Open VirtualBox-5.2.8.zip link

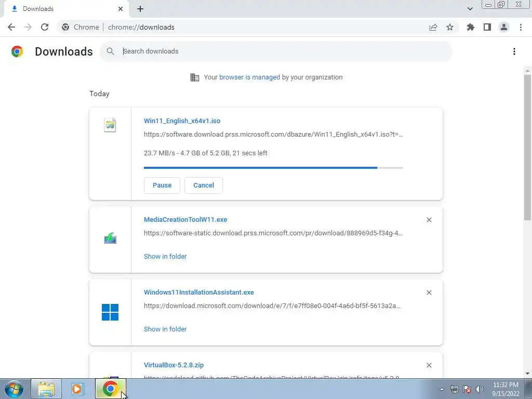click(x=174, y=365)
